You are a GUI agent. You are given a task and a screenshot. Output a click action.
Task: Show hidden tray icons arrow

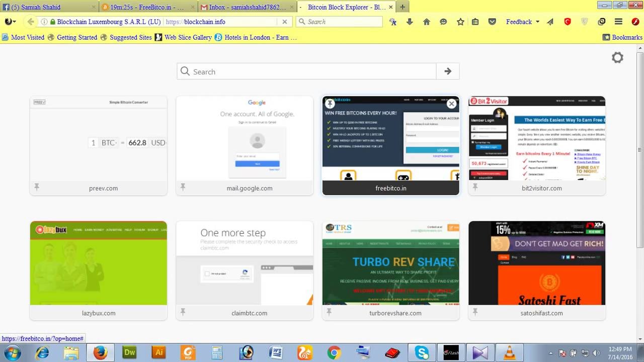point(550,353)
